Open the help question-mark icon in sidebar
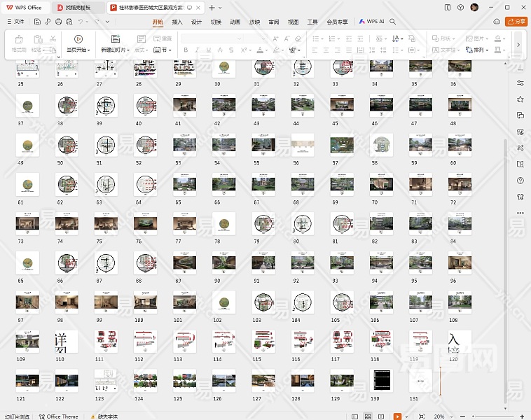Screen dimensions: 531x420 coord(520,180)
